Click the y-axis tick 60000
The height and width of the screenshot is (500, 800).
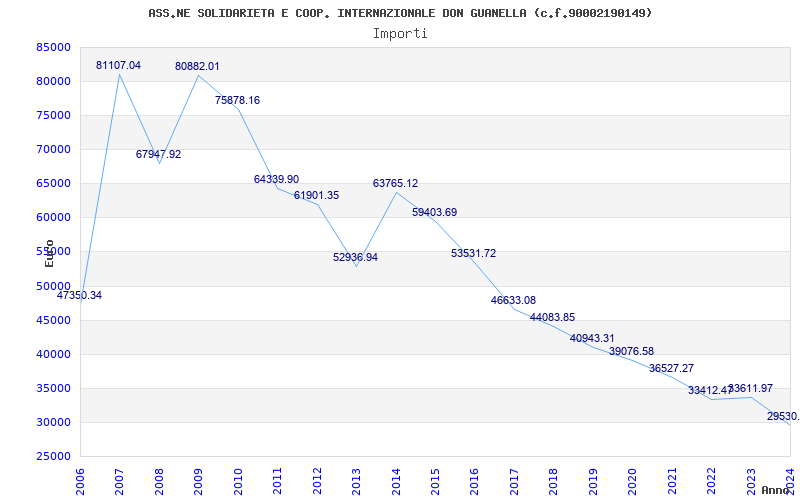(54, 217)
